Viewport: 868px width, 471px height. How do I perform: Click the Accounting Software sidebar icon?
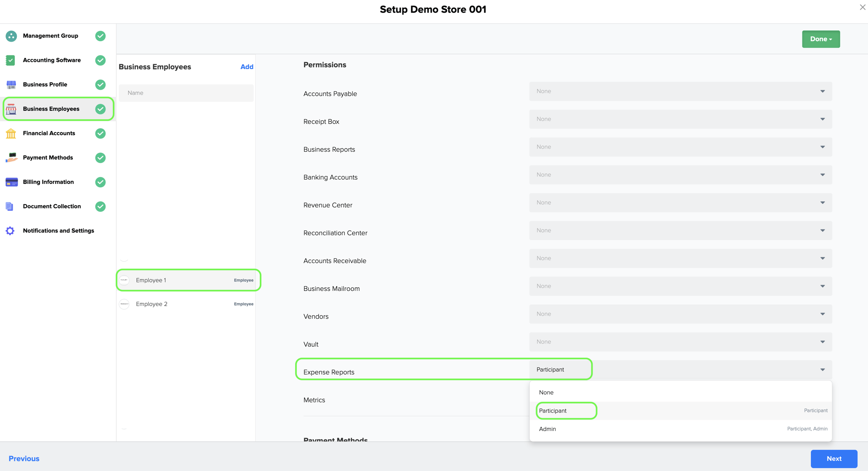pyautogui.click(x=11, y=60)
